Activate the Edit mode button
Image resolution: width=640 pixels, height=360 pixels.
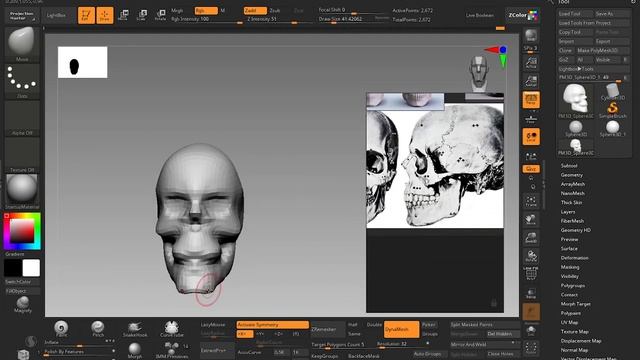(86, 16)
